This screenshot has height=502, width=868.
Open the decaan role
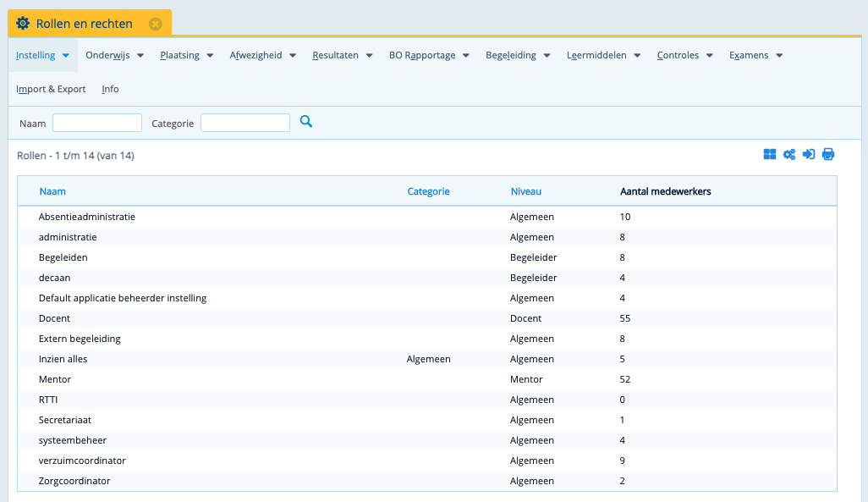tap(54, 278)
